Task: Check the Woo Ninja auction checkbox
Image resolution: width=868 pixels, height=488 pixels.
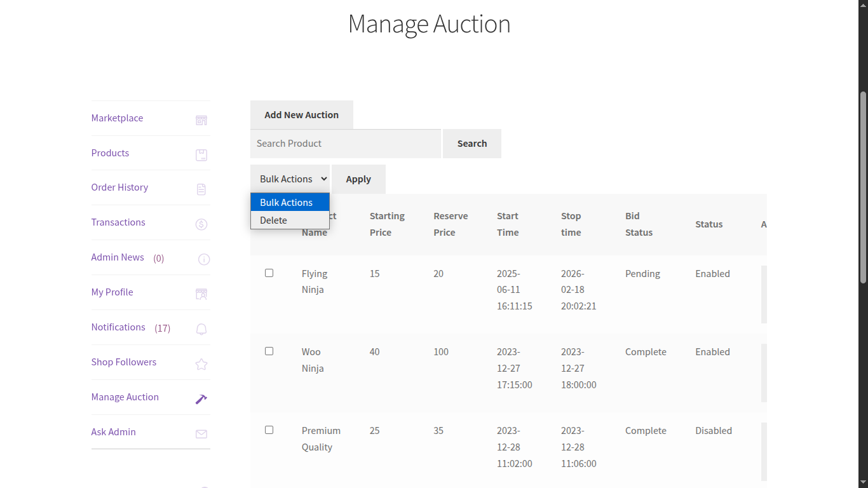Action: pos(269,351)
